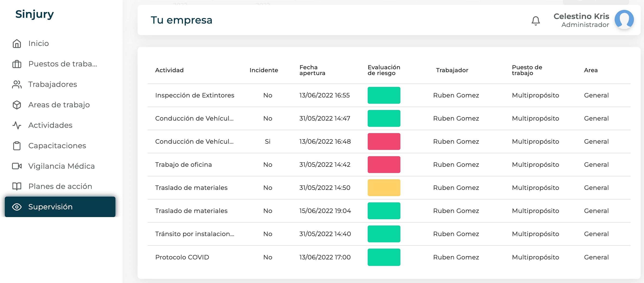Click the Fecha apertura column header
This screenshot has width=644, height=283.
coord(312,70)
